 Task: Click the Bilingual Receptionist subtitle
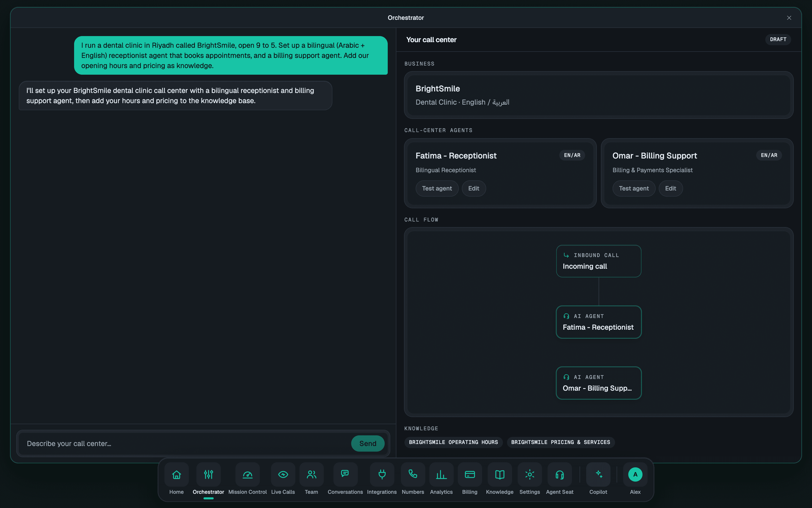point(446,170)
